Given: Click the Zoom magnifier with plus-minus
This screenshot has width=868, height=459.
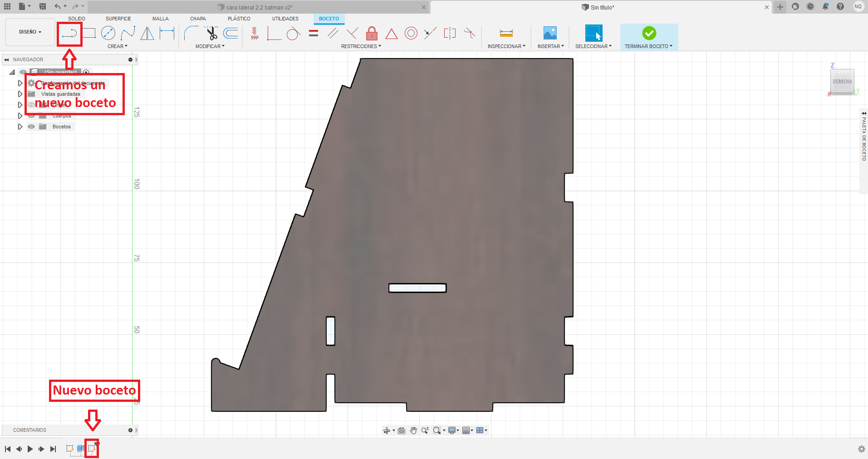Looking at the screenshot, I should [x=425, y=430].
